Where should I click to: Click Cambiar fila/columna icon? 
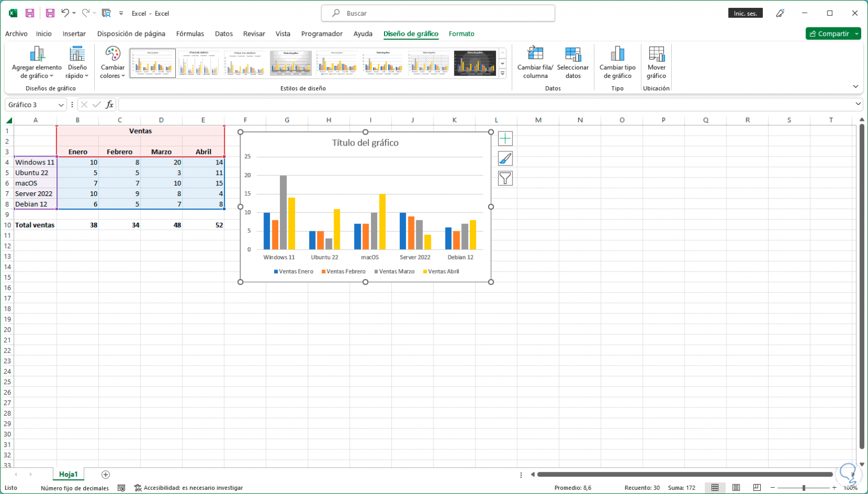(535, 63)
